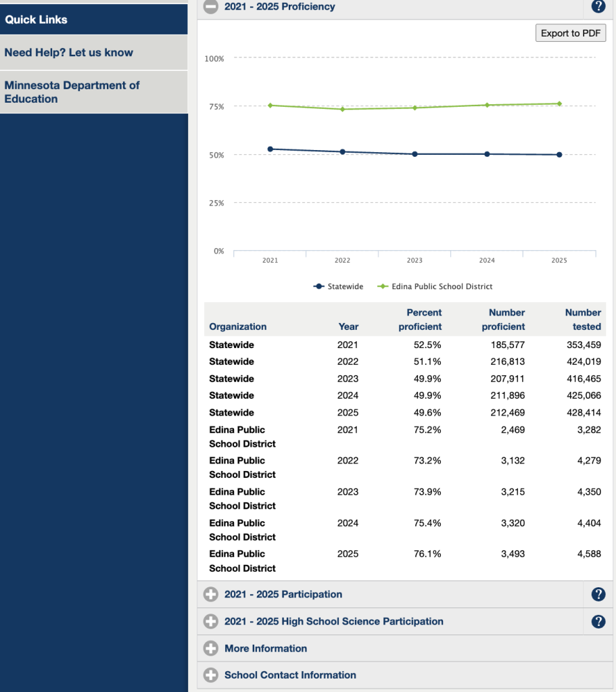The image size is (616, 692).
Task: Open Minnesota Department of Education link
Action: (x=72, y=92)
